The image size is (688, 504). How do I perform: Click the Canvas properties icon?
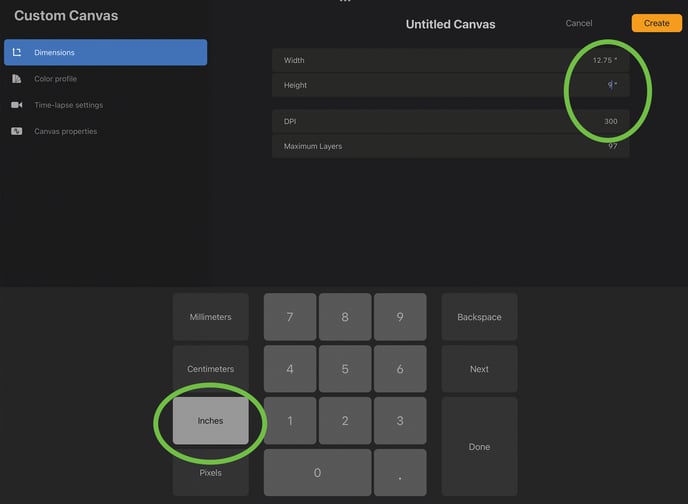17,131
